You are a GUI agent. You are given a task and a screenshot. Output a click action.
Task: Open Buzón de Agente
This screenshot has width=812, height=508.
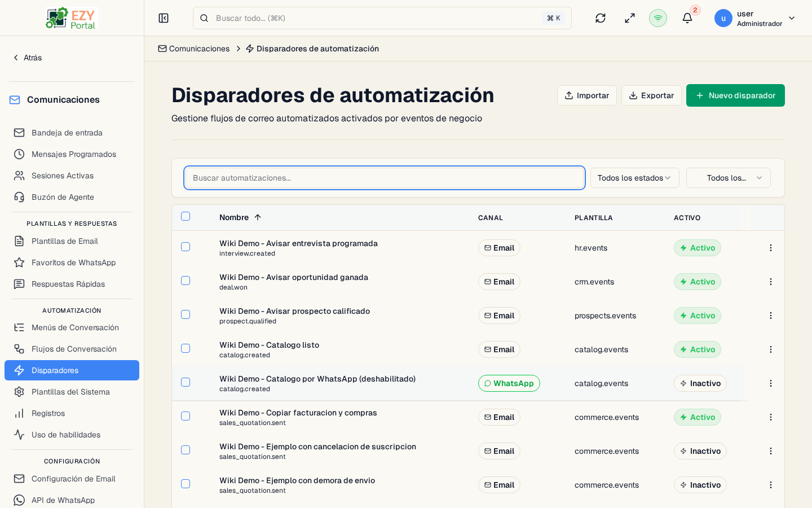(x=72, y=197)
